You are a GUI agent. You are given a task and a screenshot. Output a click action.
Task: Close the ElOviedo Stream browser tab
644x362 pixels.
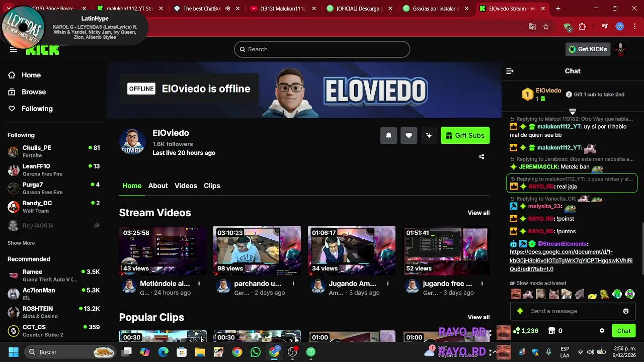(543, 9)
